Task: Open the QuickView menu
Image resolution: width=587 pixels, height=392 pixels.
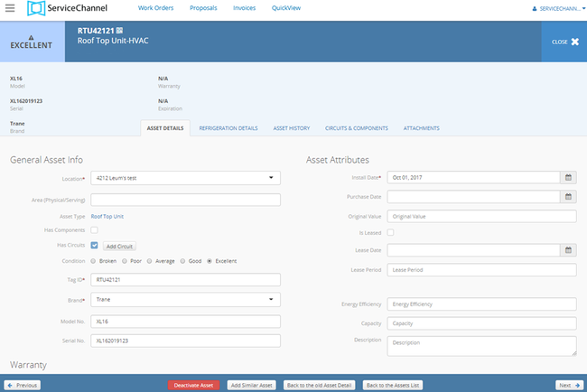Action: pyautogui.click(x=286, y=8)
